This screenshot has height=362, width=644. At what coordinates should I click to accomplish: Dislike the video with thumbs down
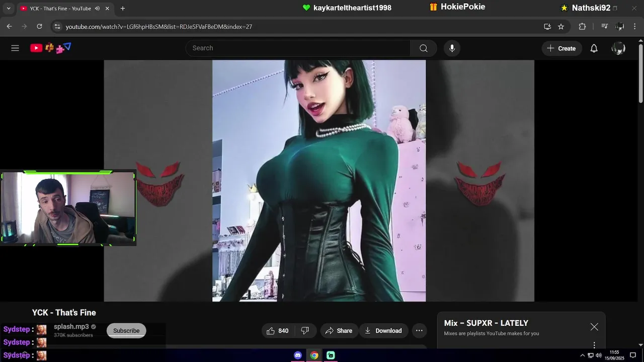tap(305, 330)
